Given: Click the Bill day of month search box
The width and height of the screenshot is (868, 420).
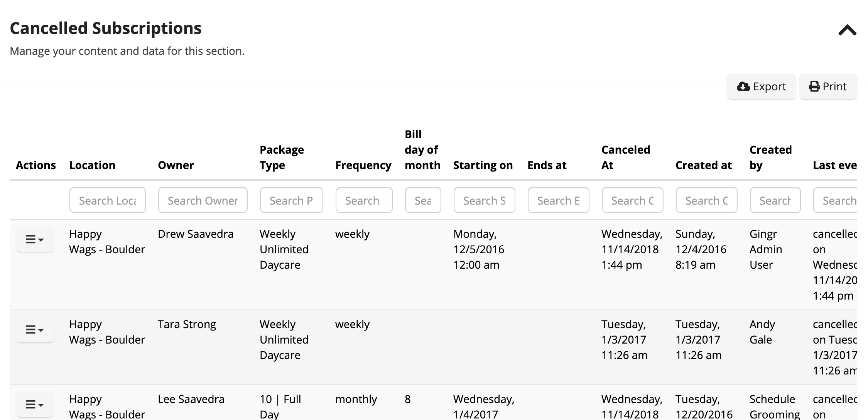Looking at the screenshot, I should pyautogui.click(x=423, y=200).
